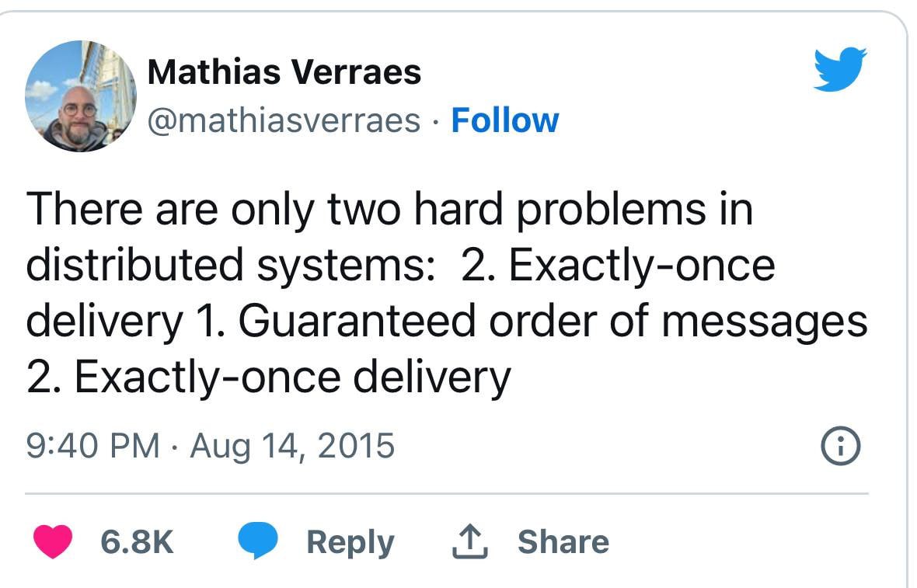Screen dimensions: 917x588
Task: Like the tweet with the heart icon
Action: 53,541
